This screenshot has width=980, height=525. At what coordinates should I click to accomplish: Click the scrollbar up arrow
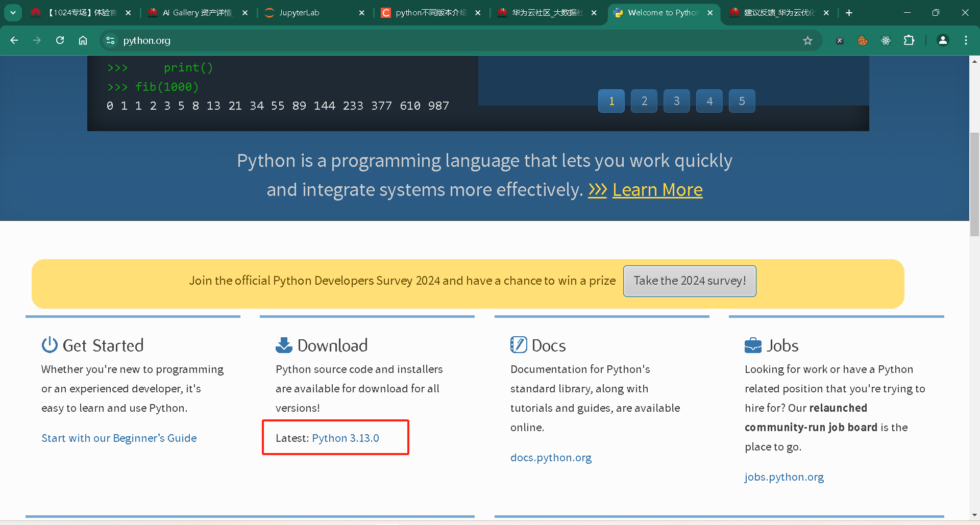974,61
